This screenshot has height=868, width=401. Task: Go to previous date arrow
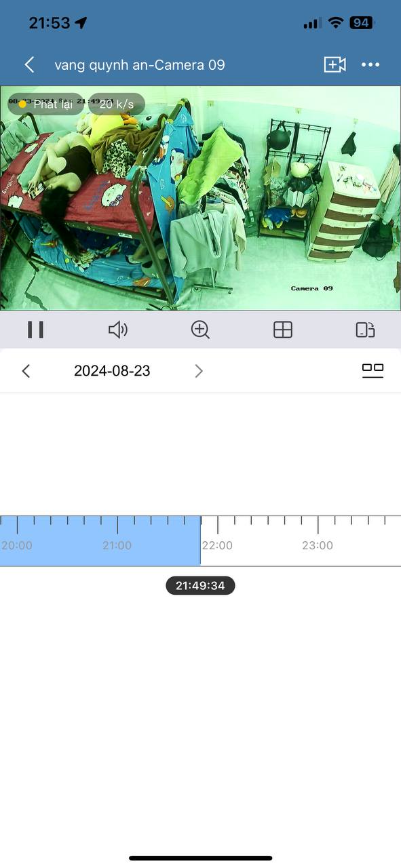pyautogui.click(x=26, y=371)
